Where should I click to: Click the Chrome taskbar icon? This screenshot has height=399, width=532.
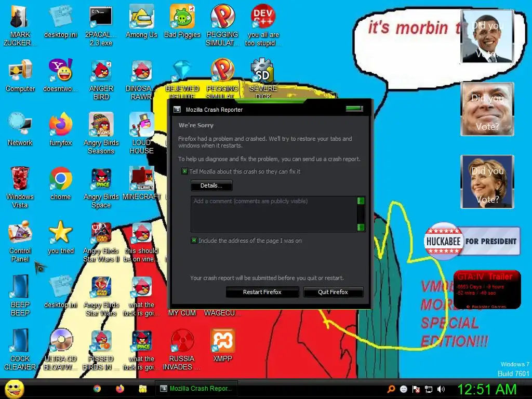[97, 389]
